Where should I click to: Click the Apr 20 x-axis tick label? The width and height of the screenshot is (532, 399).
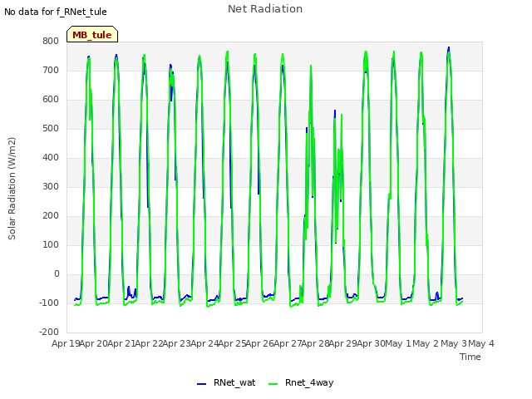coord(94,343)
